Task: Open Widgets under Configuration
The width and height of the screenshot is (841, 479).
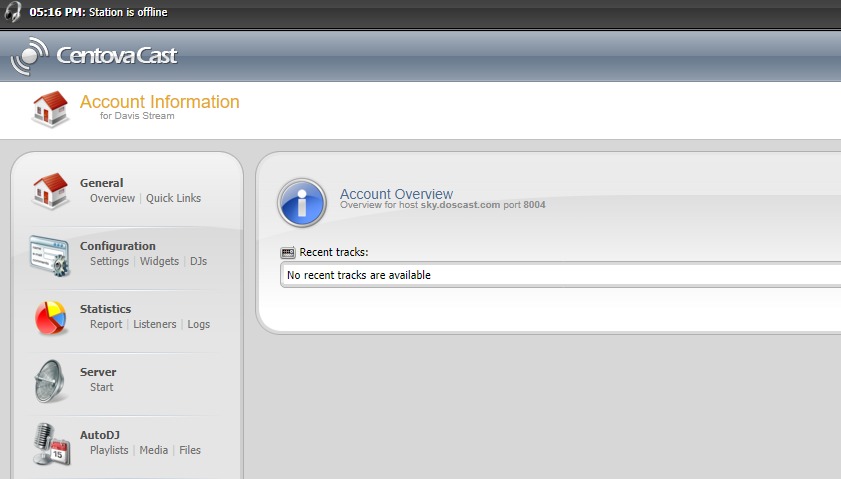Action: (159, 261)
